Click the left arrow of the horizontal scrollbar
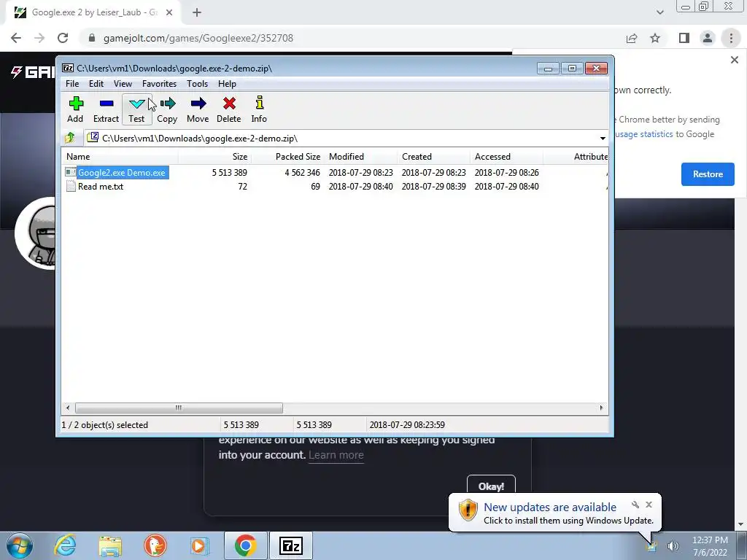 point(68,408)
